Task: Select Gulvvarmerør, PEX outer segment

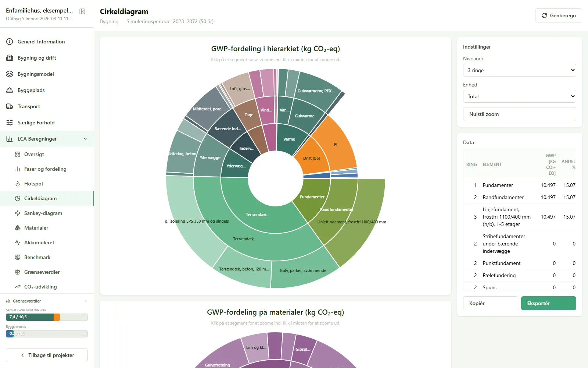Action: [316, 91]
